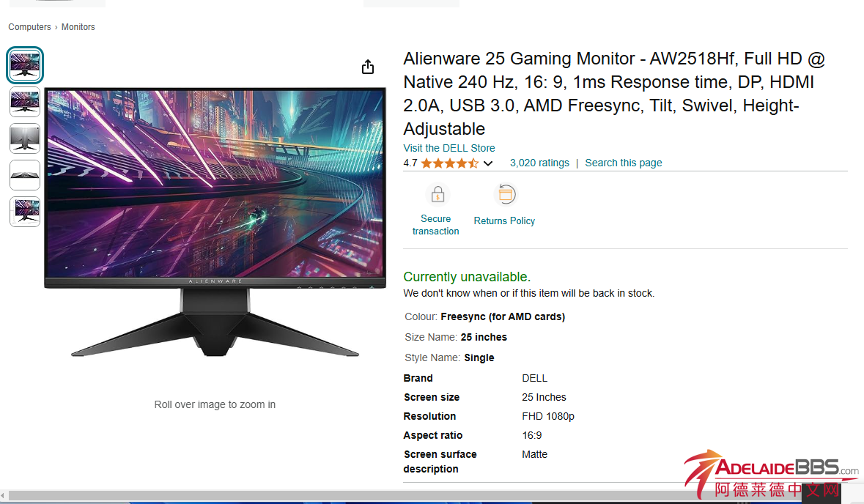Click the main Alienware monitor image

tap(215, 222)
